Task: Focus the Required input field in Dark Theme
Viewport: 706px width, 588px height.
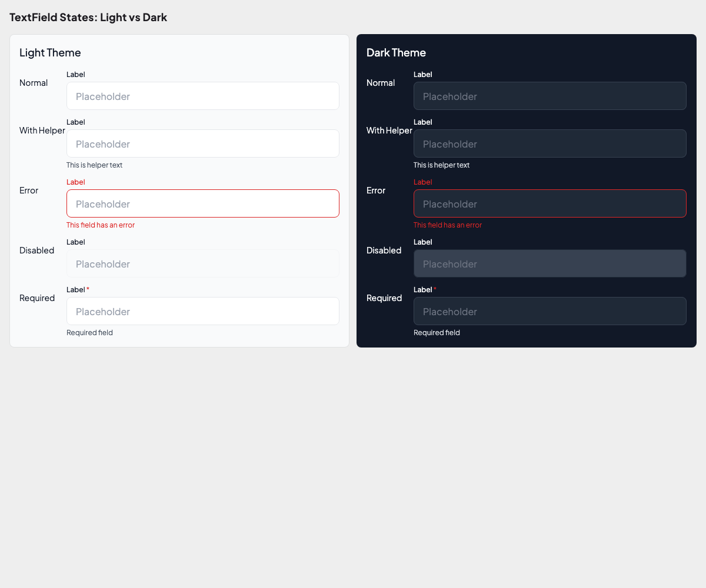Action: click(550, 311)
